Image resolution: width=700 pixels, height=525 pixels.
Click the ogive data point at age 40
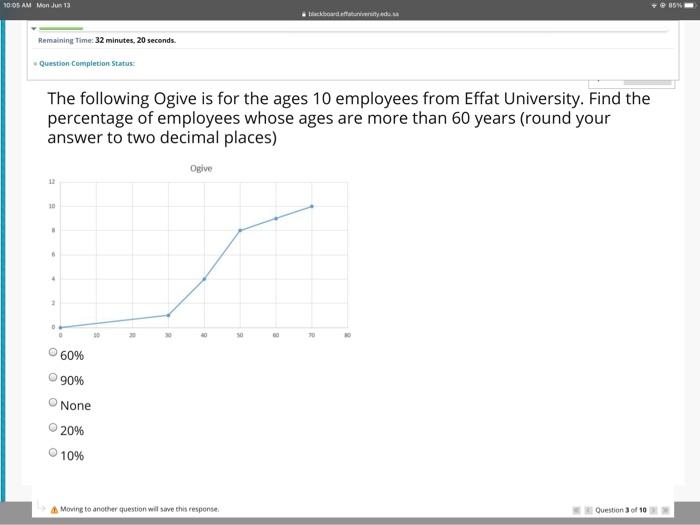[204, 279]
